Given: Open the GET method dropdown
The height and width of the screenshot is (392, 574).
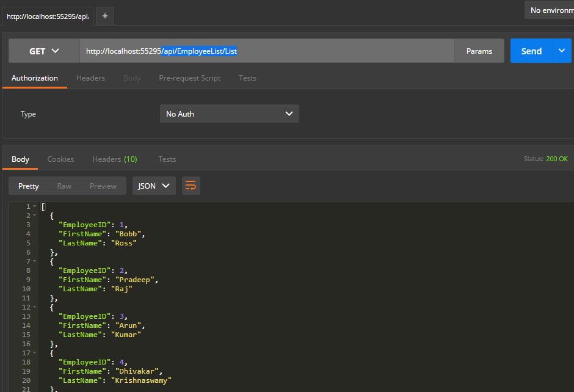Looking at the screenshot, I should pos(44,51).
